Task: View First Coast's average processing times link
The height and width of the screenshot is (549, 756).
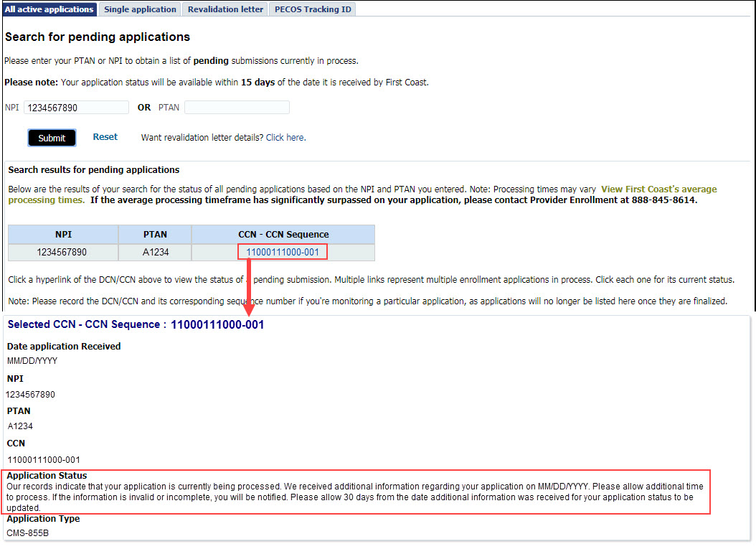Action: tap(658, 189)
